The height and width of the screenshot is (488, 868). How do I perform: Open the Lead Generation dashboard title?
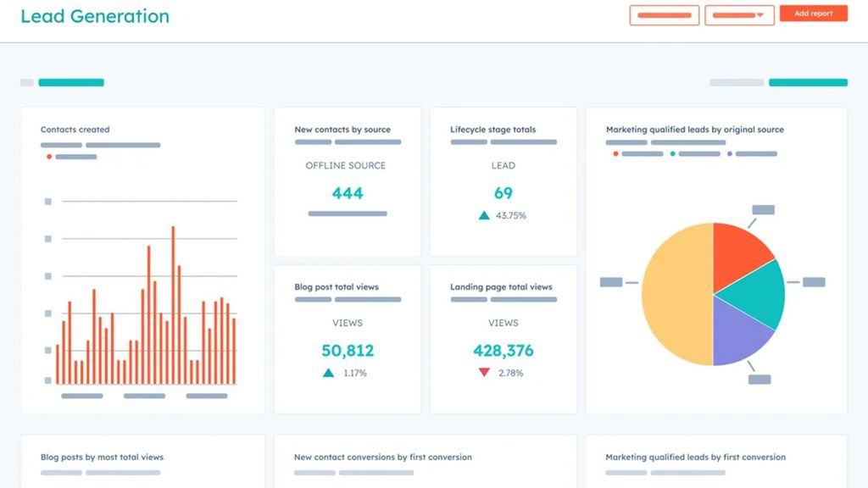pyautogui.click(x=95, y=16)
